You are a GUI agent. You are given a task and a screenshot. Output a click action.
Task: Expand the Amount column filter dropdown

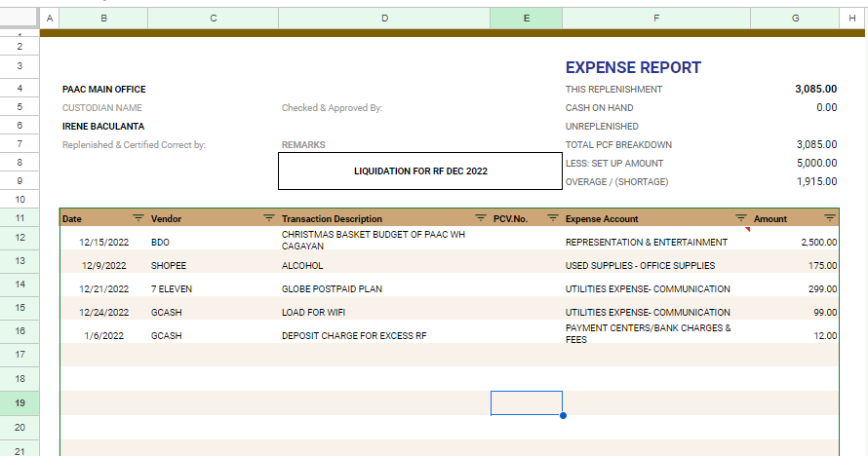tap(830, 219)
